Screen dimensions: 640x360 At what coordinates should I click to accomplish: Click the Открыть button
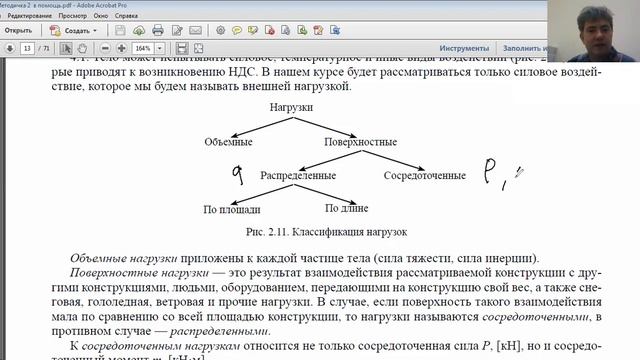point(18,31)
